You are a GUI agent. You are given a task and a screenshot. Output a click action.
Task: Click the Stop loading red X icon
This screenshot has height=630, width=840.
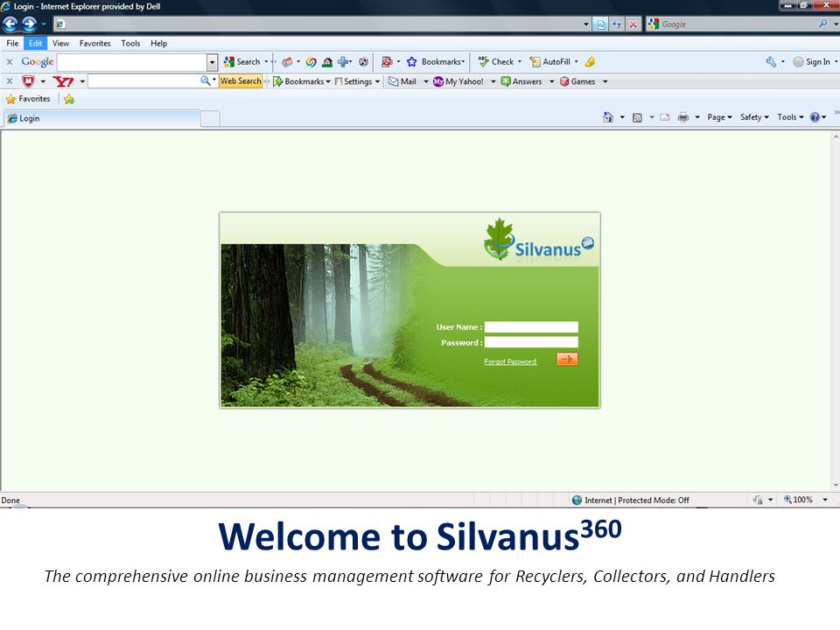click(633, 24)
